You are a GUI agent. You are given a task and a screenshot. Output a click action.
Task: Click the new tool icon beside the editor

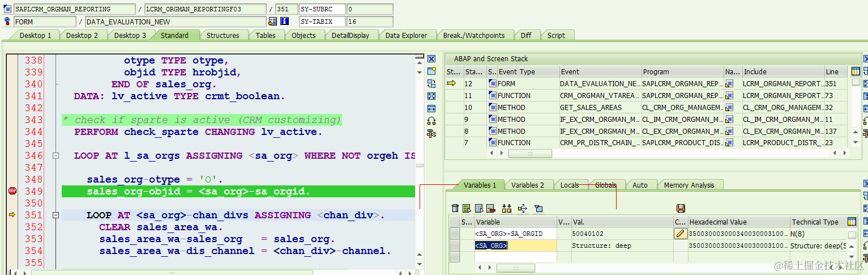tap(431, 71)
